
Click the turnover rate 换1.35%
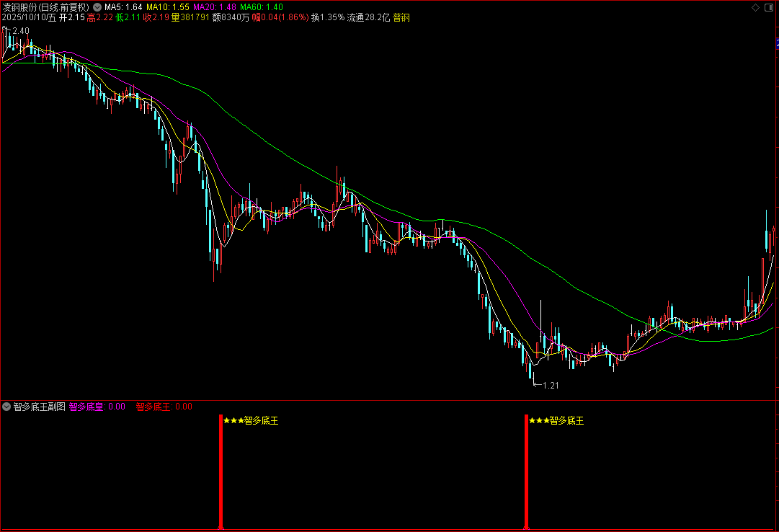coord(328,18)
